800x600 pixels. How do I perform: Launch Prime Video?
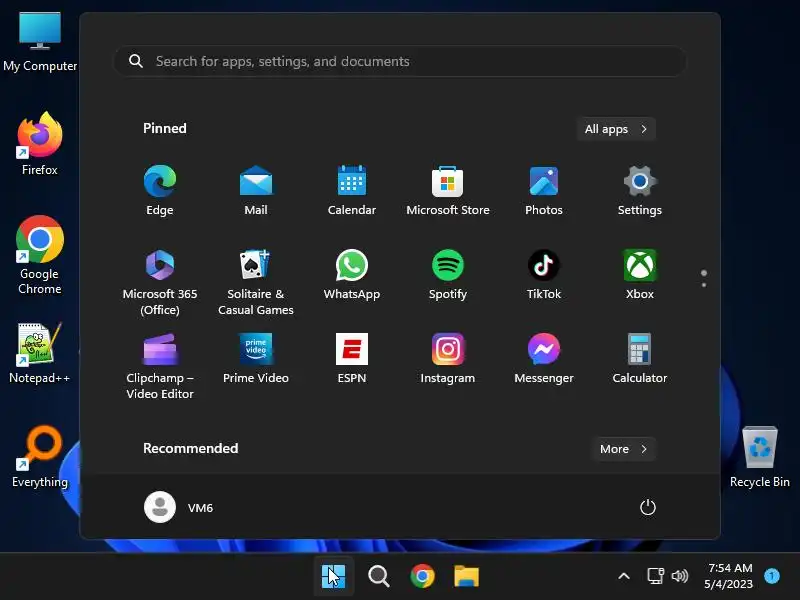[256, 358]
